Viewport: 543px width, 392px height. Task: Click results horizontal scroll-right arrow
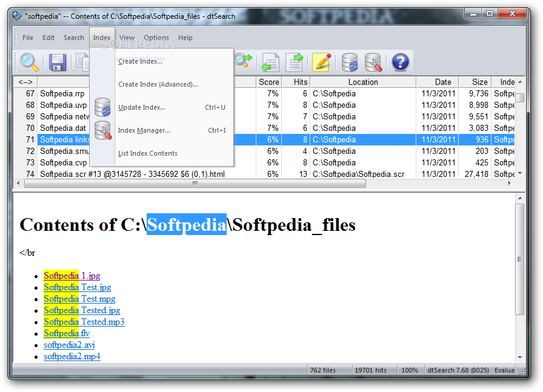tap(510, 183)
